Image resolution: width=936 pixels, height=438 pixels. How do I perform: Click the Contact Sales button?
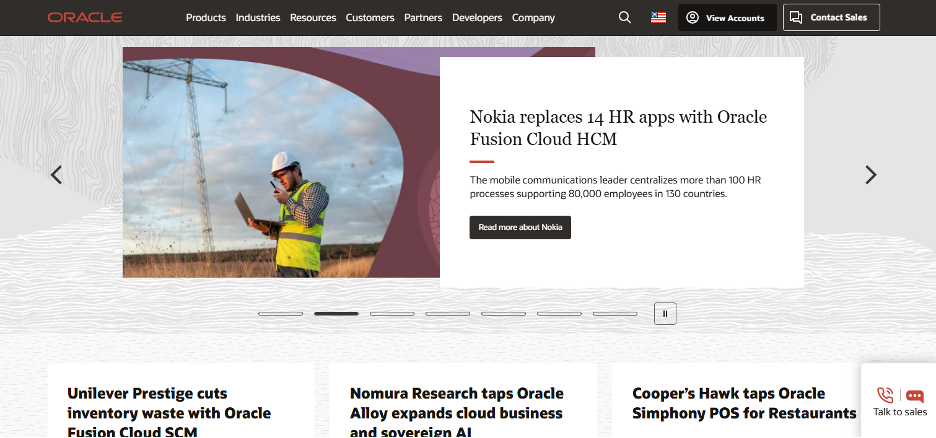[x=831, y=17]
